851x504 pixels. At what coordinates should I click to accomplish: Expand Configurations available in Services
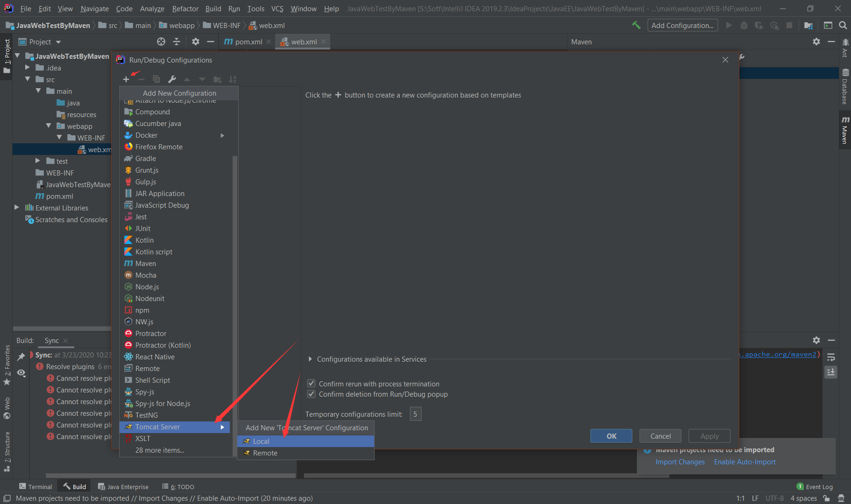pos(310,359)
